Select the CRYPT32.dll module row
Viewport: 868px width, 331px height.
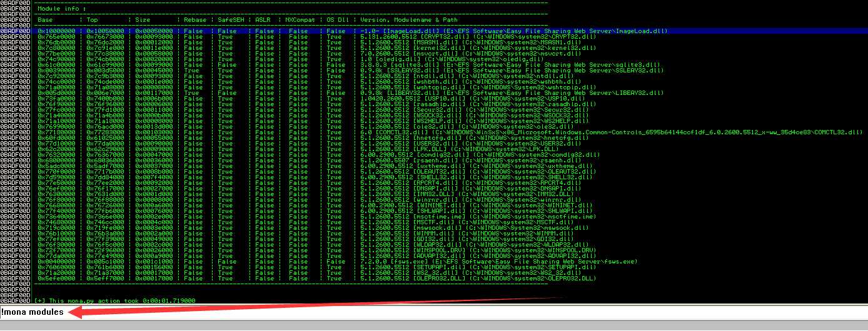[434, 36]
